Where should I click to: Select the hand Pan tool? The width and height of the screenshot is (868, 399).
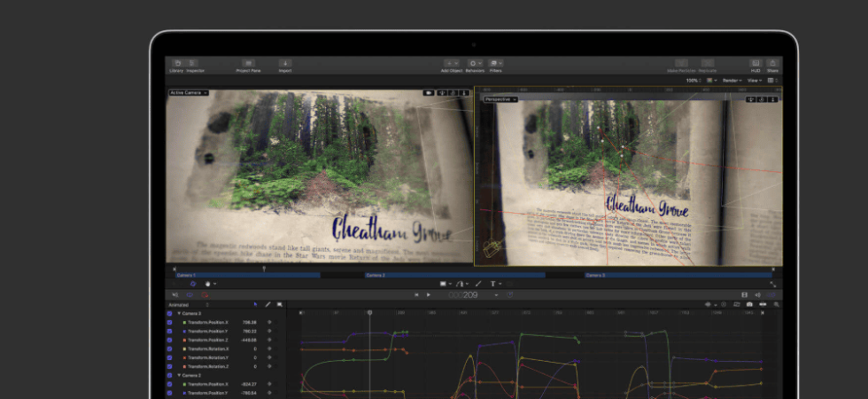pos(208,284)
